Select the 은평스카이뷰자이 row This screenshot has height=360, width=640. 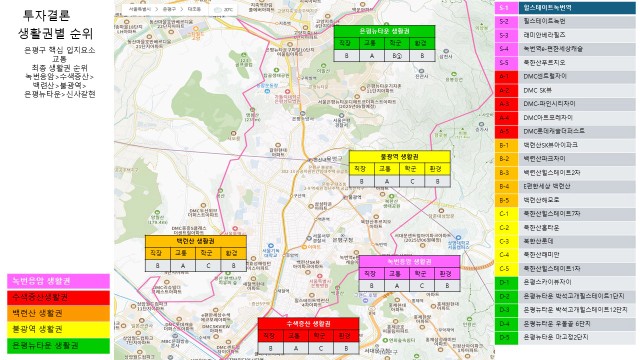click(x=565, y=282)
